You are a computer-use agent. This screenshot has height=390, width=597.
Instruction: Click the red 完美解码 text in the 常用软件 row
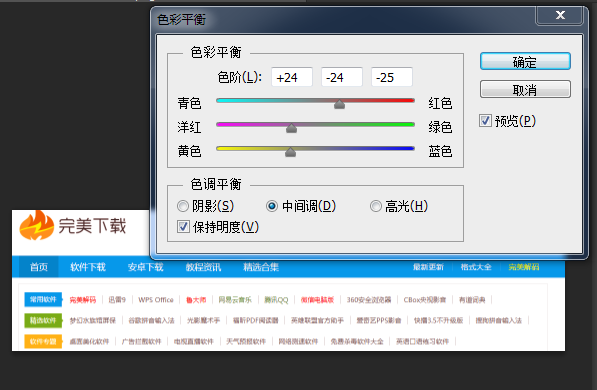(x=83, y=300)
